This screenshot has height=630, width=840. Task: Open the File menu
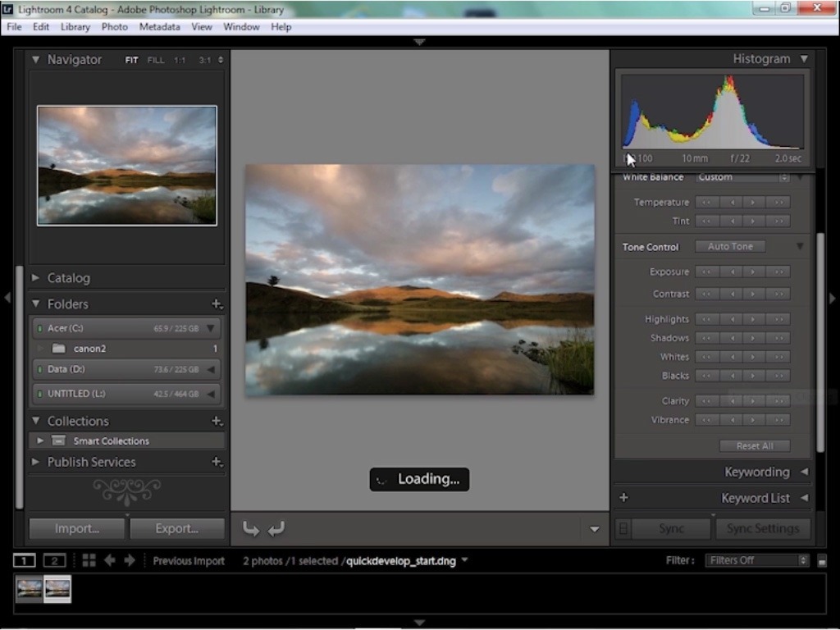pyautogui.click(x=15, y=27)
